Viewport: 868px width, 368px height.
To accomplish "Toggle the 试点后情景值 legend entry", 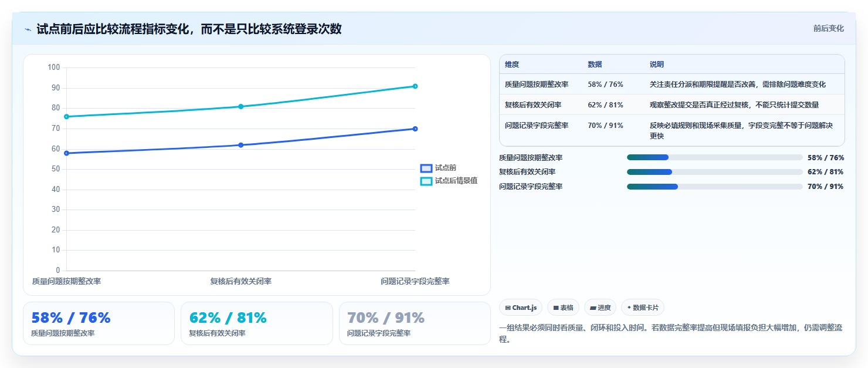I will [449, 181].
